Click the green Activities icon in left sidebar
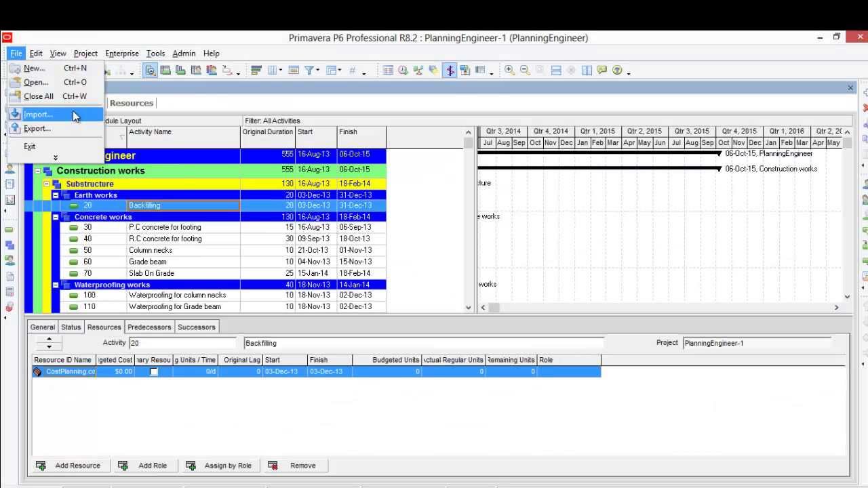Image resolution: width=868 pixels, height=488 pixels. click(x=9, y=230)
